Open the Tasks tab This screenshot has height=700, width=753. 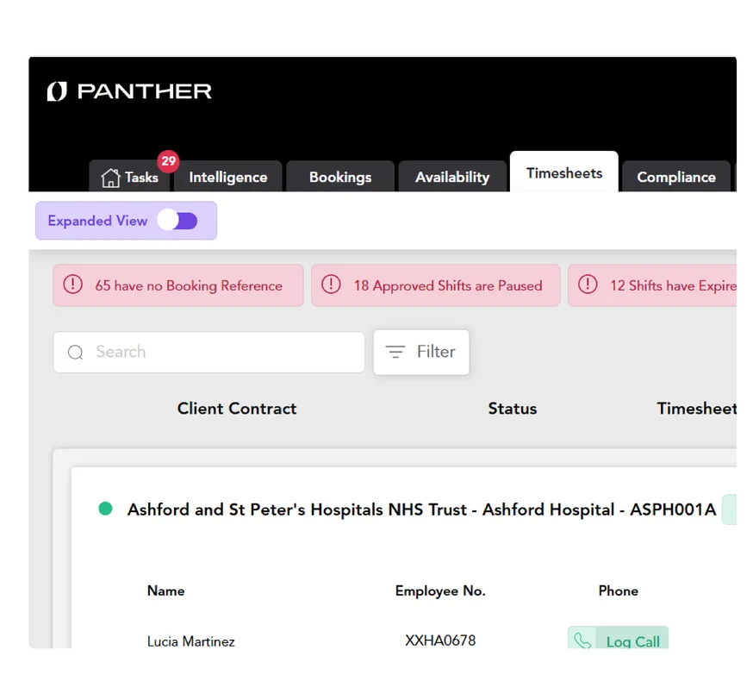coord(129,177)
